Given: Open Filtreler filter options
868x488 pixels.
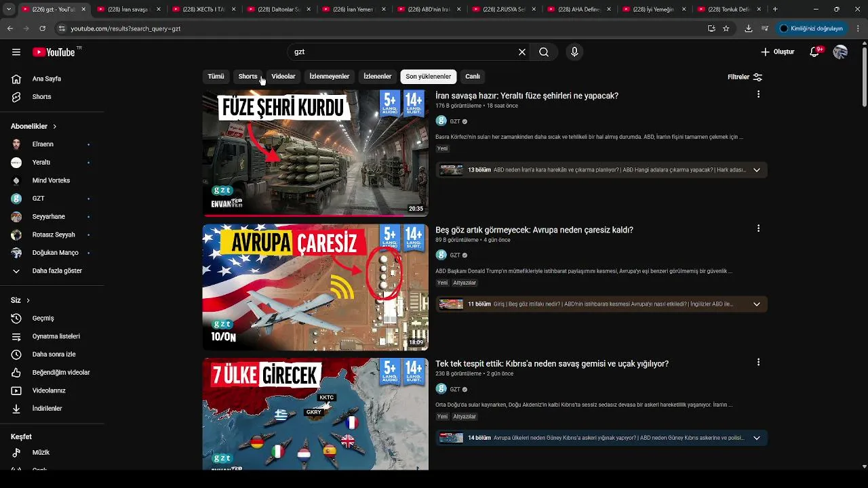Looking at the screenshot, I should 745,77.
